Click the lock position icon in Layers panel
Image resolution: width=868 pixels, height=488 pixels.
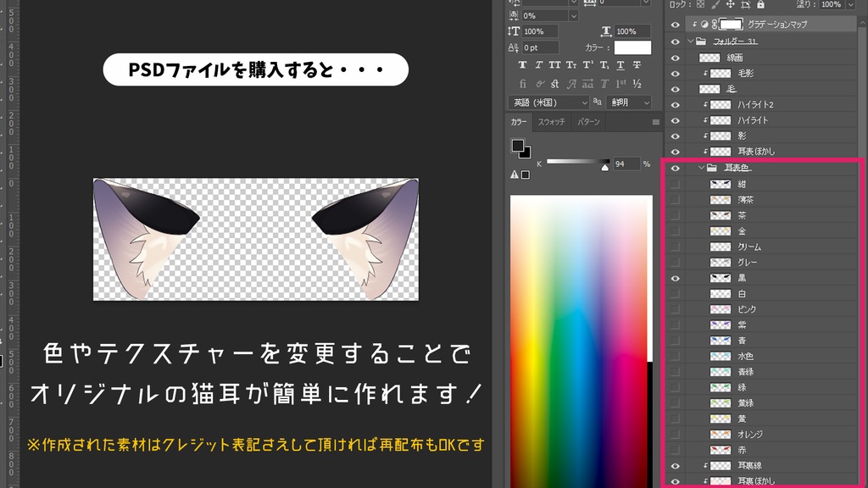pos(731,5)
